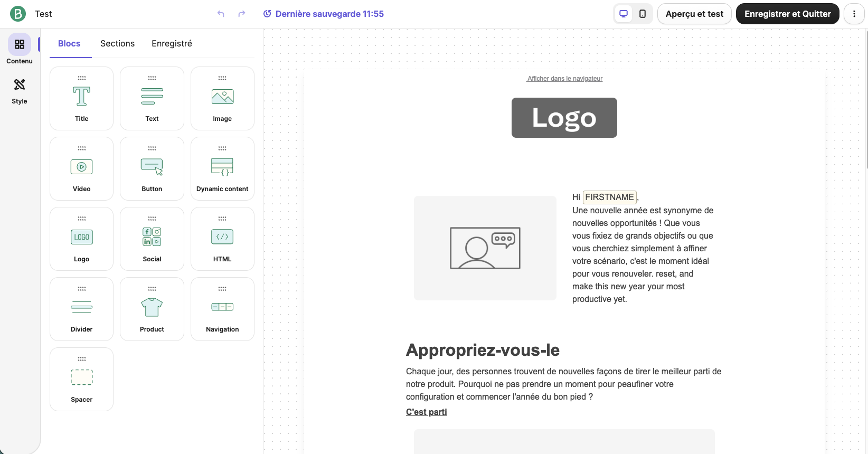Select the Product block
The image size is (868, 454).
pyautogui.click(x=152, y=309)
